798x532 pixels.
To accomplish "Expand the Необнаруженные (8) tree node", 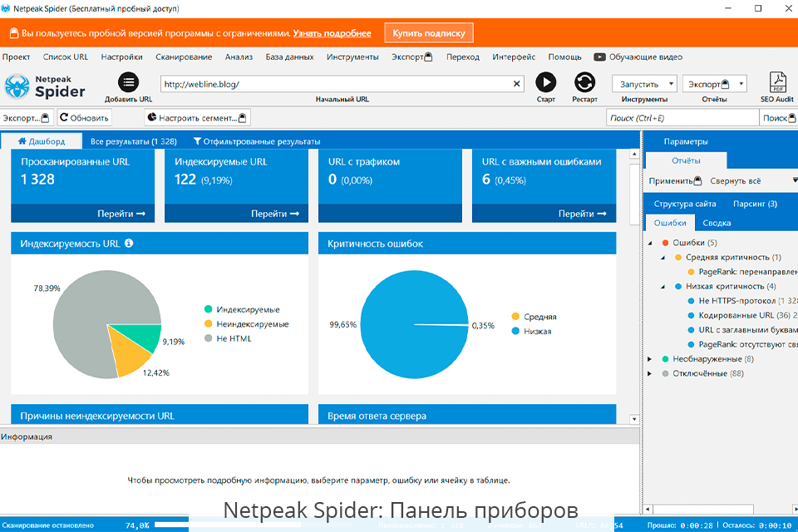I will click(x=651, y=358).
